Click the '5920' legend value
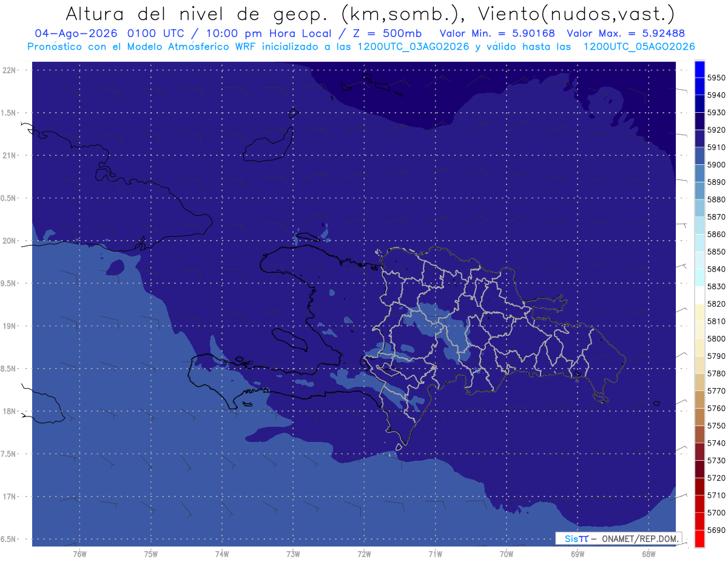 coord(716,130)
